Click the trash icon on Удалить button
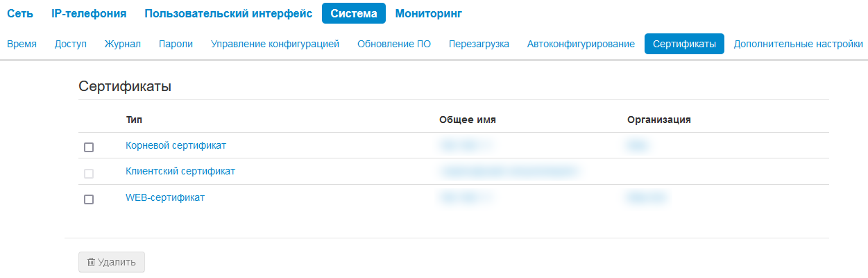Screen dimensions: 868x278 pos(91,262)
